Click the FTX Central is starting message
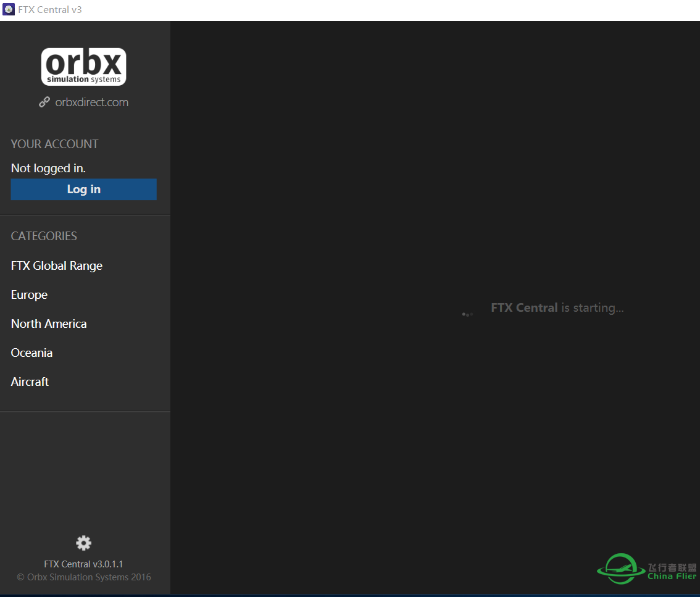The height and width of the screenshot is (597, 700). pyautogui.click(x=557, y=307)
